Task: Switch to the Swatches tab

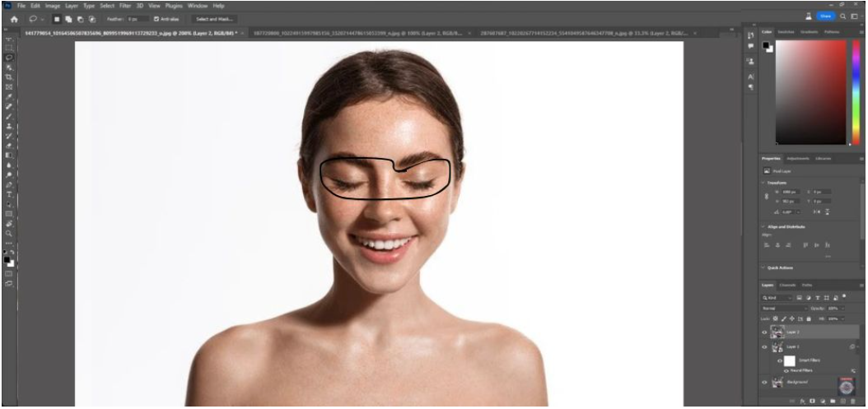Action: click(786, 32)
